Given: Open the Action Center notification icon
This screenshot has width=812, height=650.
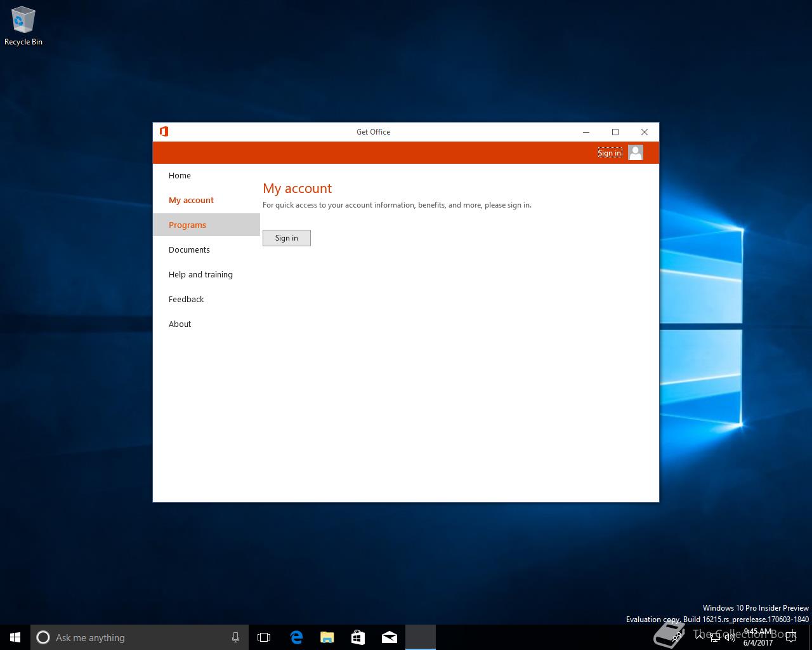Looking at the screenshot, I should tap(790, 637).
